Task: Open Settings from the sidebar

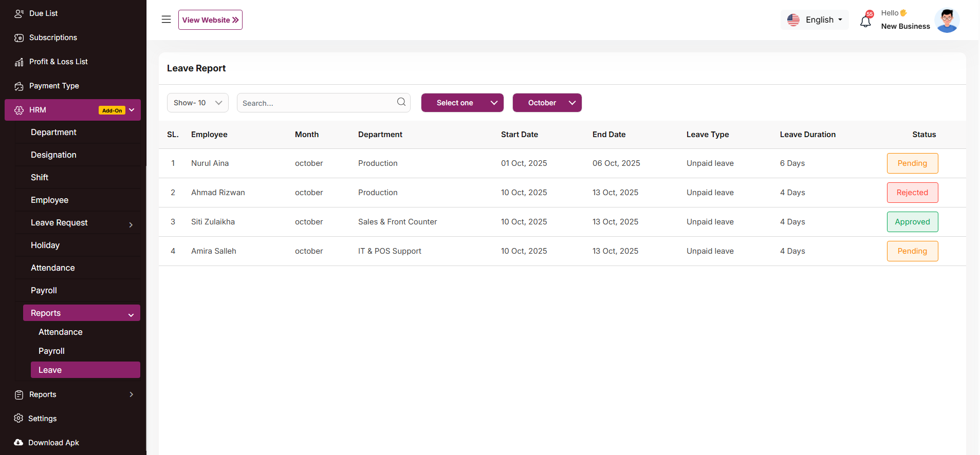Action: click(x=42, y=419)
